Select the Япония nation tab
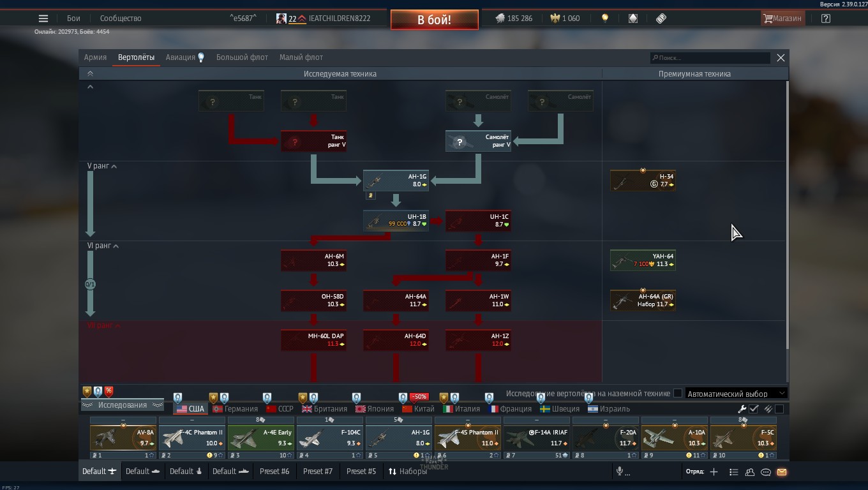 pyautogui.click(x=375, y=409)
